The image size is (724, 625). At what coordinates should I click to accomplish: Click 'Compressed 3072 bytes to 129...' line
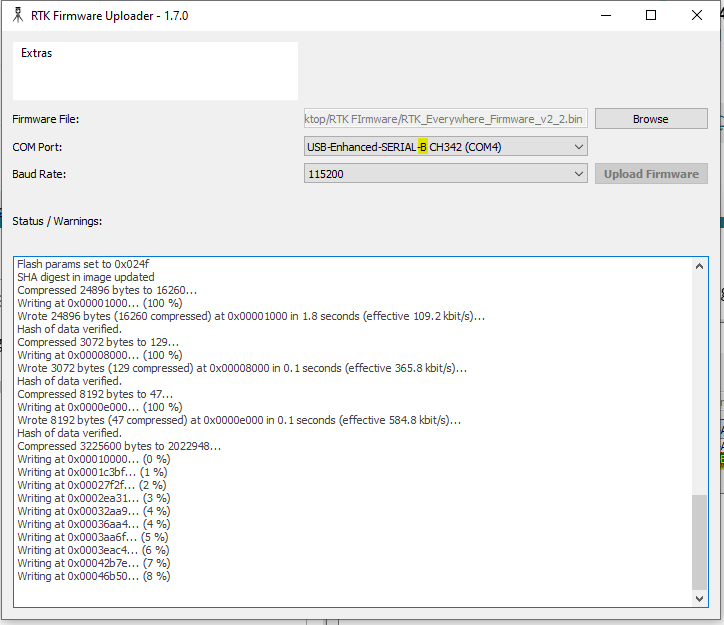click(98, 342)
